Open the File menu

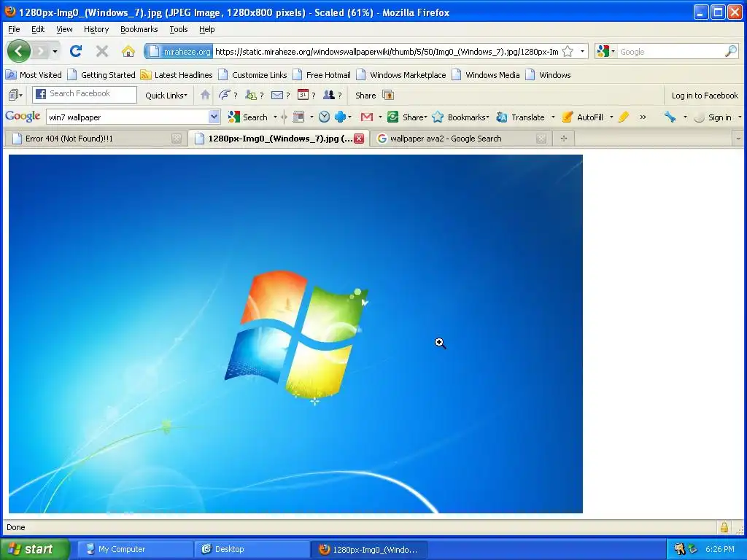tap(14, 29)
